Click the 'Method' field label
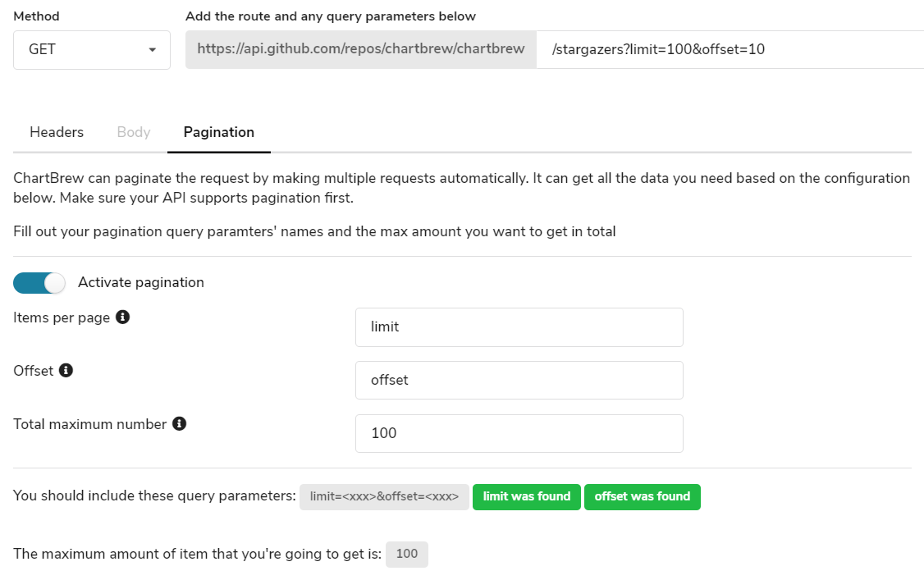Viewport: 924px width, 580px height. [36, 16]
